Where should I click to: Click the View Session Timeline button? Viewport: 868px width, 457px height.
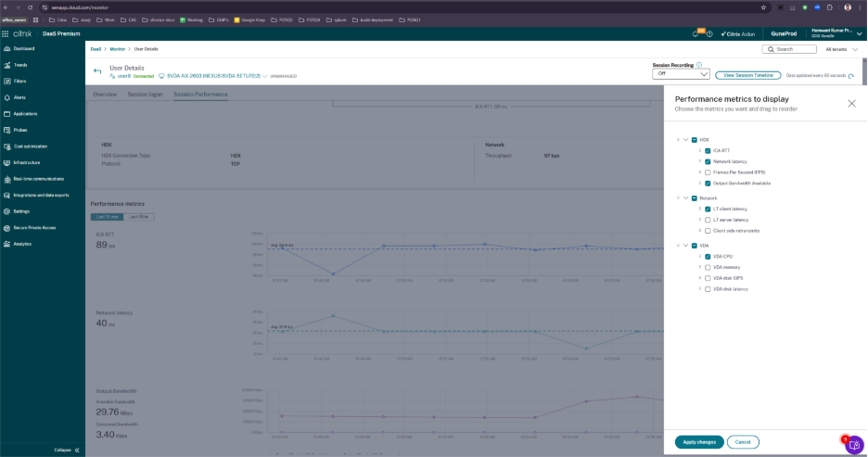click(x=747, y=75)
